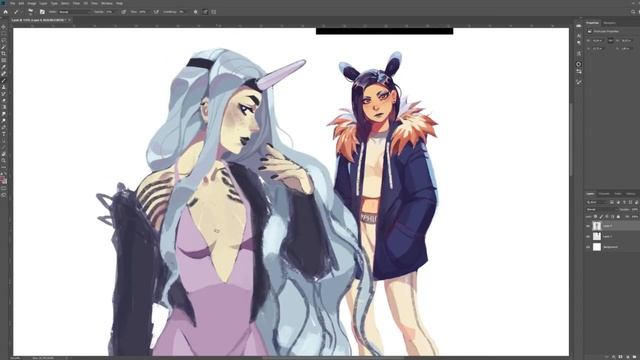Click the canvas width W field

click(x=598, y=41)
